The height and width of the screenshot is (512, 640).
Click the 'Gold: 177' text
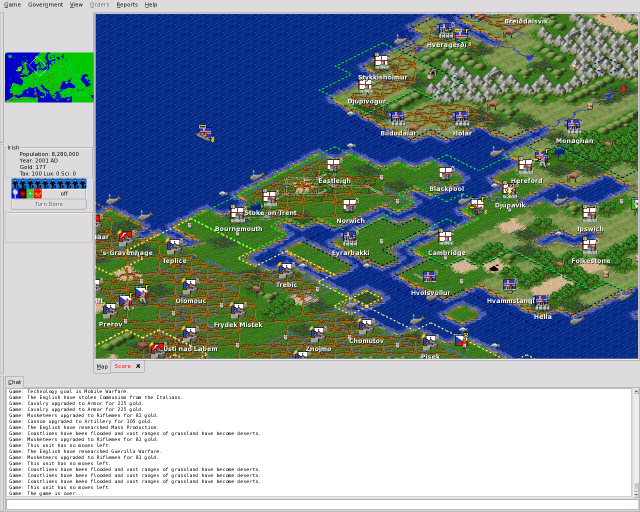[x=32, y=167]
